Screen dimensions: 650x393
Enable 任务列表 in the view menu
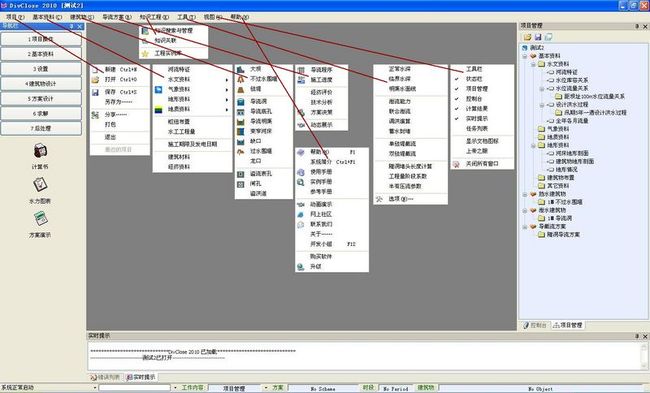coord(477,129)
